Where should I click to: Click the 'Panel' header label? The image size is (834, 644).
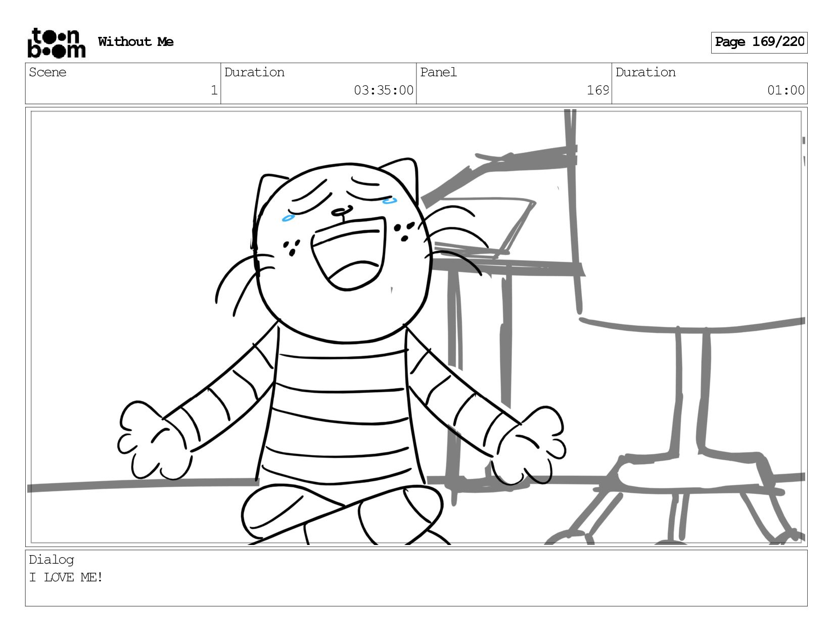pos(438,72)
